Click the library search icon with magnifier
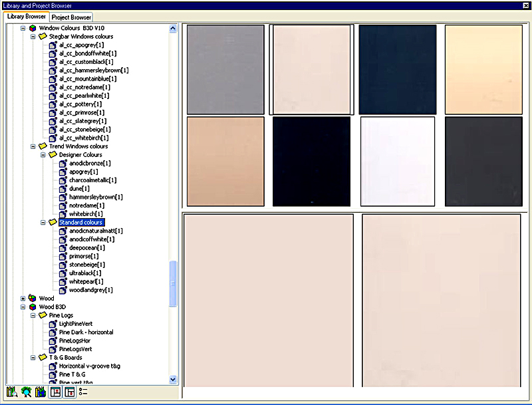Image resolution: width=532 pixels, height=405 pixels. [12, 392]
